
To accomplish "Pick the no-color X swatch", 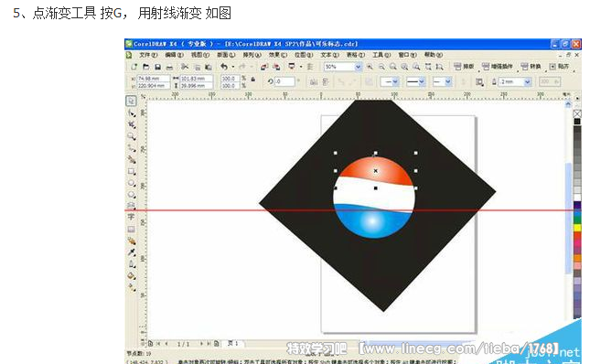I will 577,113.
